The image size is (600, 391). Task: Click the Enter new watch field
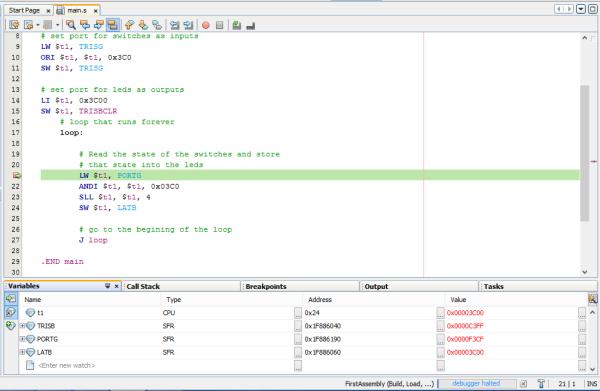click(x=66, y=365)
